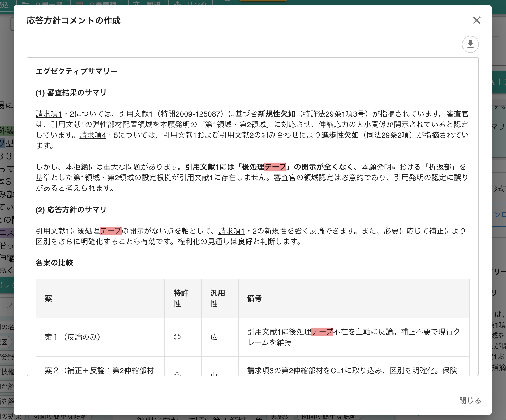The width and height of the screenshot is (506, 420).
Task: Click the 実施例 tag behind the dialog
Action: pos(281,417)
